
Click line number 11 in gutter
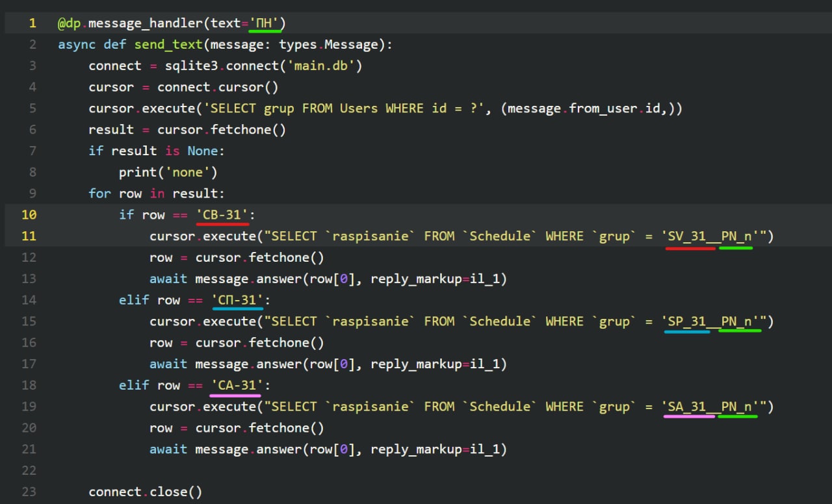tap(29, 236)
